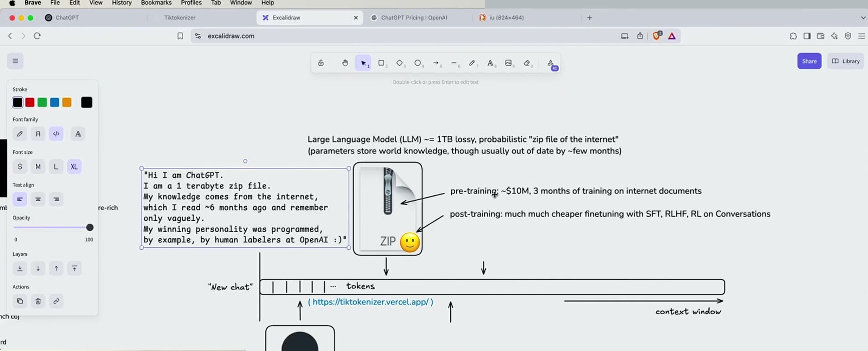Go back to the previous page
The width and height of the screenshot is (868, 351).
point(10,36)
